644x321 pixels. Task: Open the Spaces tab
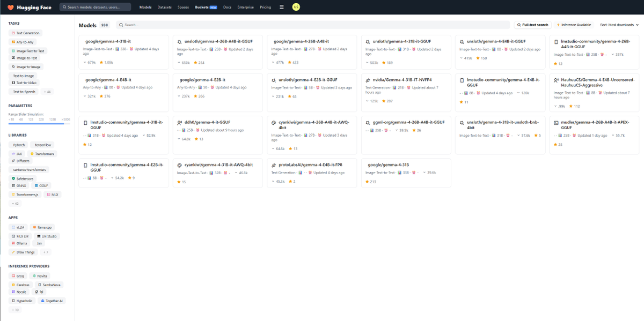(184, 7)
